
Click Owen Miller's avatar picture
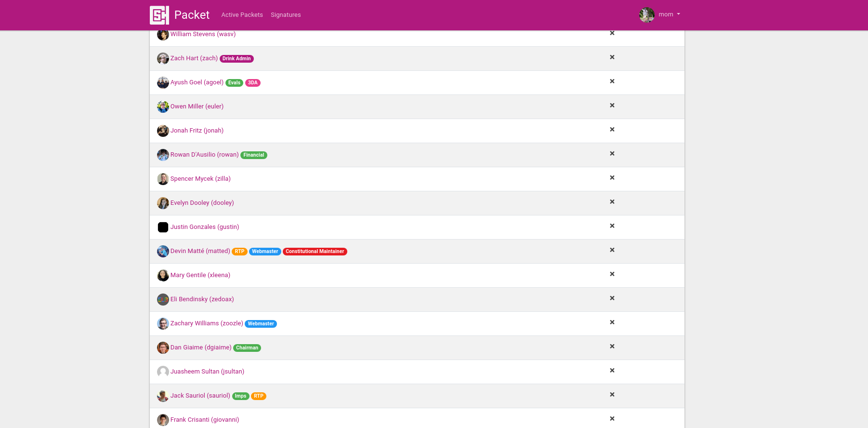[163, 107]
